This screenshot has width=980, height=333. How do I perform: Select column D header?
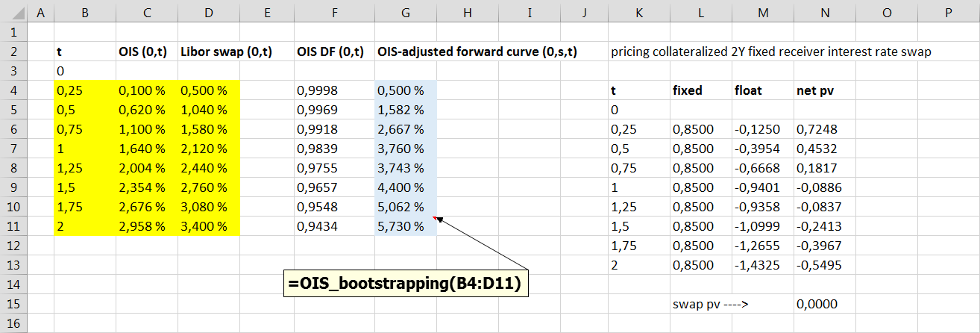[x=208, y=12]
